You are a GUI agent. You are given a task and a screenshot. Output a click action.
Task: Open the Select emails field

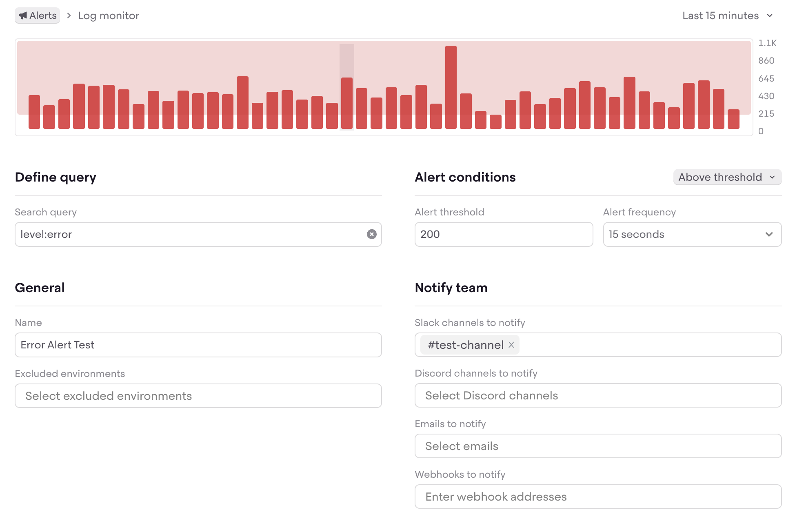(x=598, y=446)
